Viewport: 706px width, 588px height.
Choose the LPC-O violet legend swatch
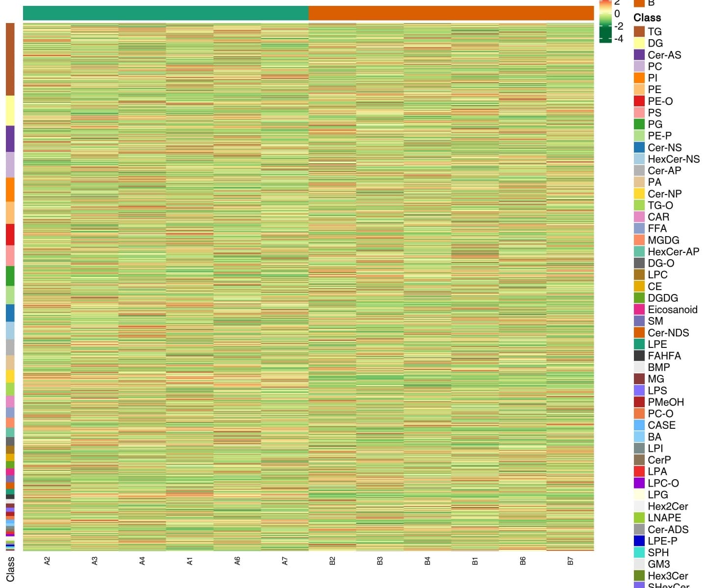click(x=639, y=483)
